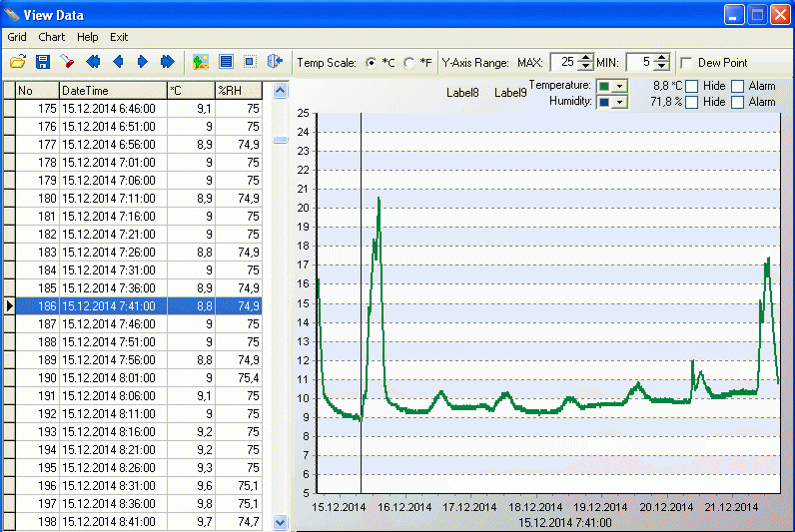Go to next record arrow
The image size is (795, 532).
[x=142, y=62]
